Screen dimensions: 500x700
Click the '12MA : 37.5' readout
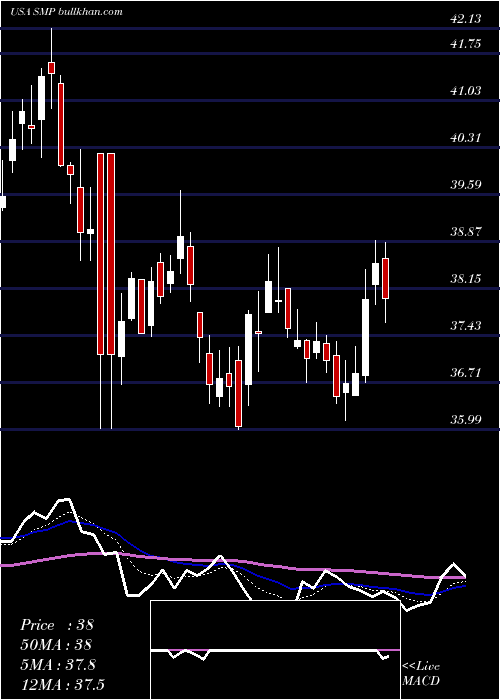(62, 684)
